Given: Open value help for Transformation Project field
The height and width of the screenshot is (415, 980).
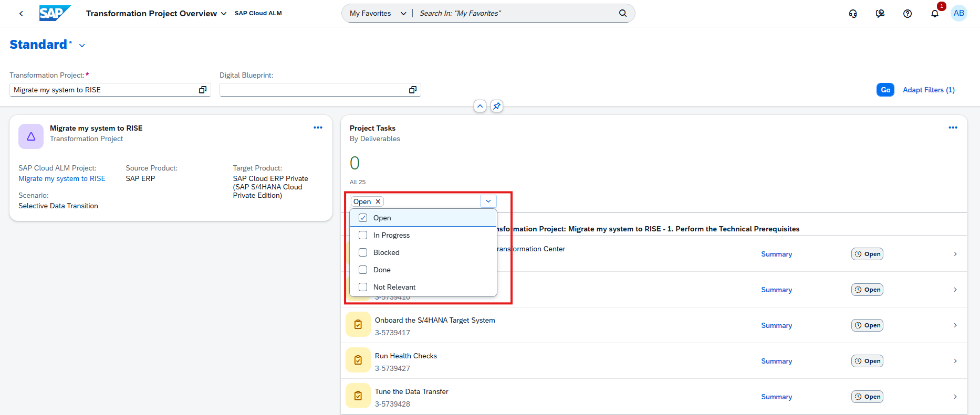Looking at the screenshot, I should coord(203,90).
